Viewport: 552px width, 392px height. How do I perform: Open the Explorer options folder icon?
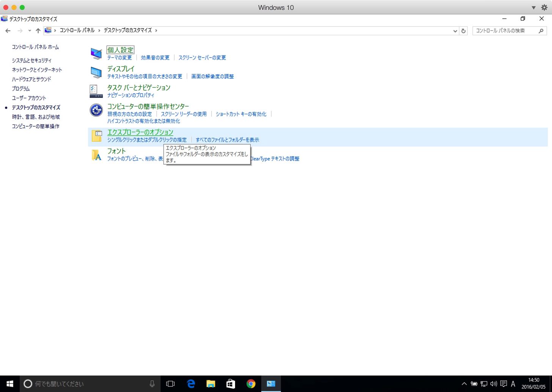tap(97, 136)
